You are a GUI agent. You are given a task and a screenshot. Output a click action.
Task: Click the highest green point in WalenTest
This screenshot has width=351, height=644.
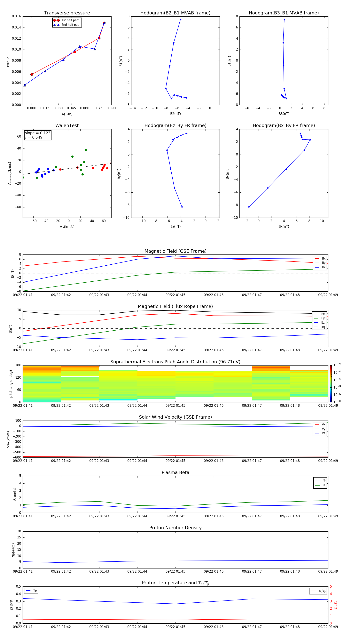(86, 150)
